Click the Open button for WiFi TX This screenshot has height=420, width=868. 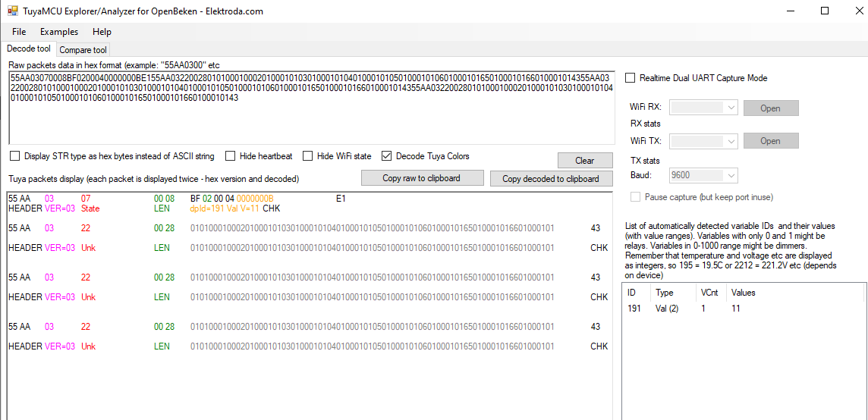click(771, 141)
